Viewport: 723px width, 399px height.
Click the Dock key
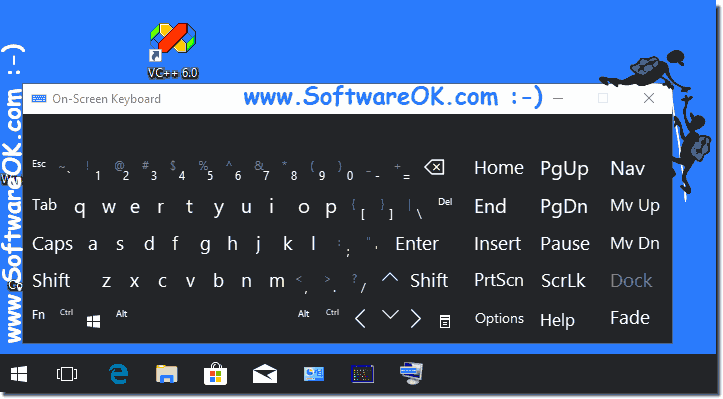click(x=631, y=280)
